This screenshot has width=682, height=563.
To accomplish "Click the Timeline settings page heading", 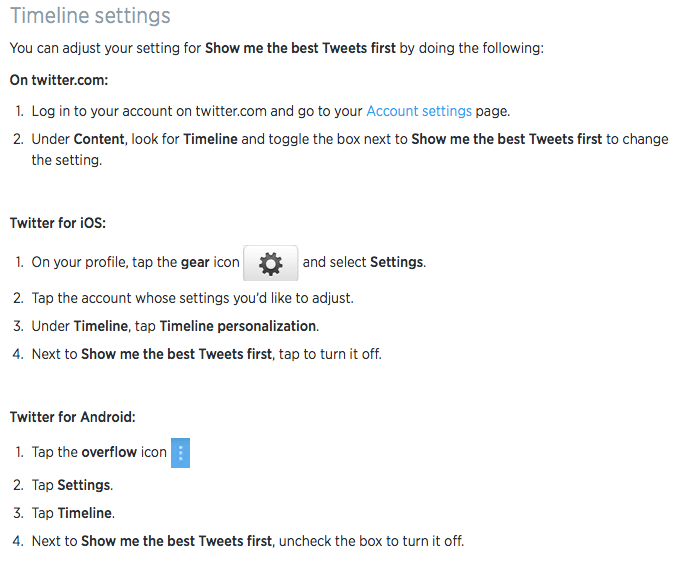I will (90, 16).
